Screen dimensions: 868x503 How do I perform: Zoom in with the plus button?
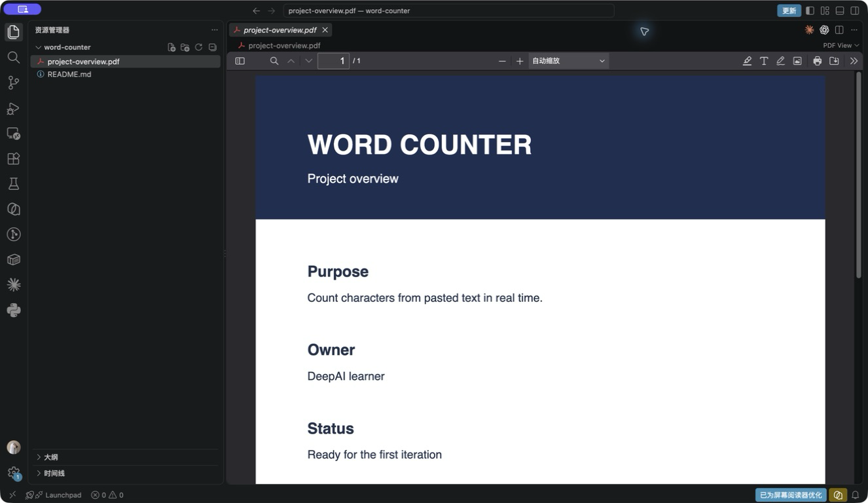tap(520, 61)
